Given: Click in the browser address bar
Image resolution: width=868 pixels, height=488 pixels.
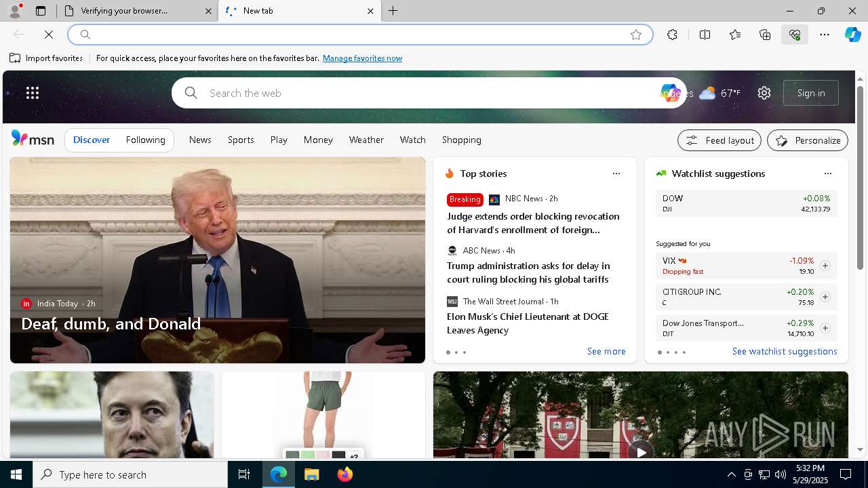Looking at the screenshot, I should coord(359,35).
